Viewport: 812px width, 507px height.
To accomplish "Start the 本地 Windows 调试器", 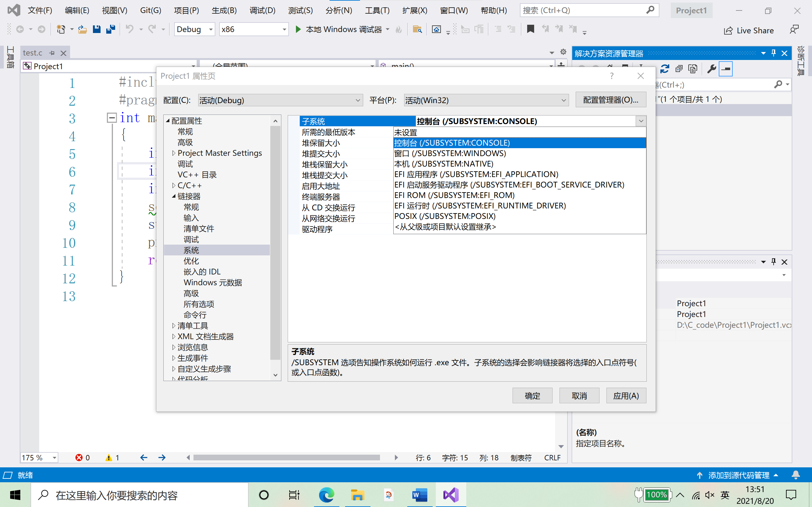I will click(338, 29).
